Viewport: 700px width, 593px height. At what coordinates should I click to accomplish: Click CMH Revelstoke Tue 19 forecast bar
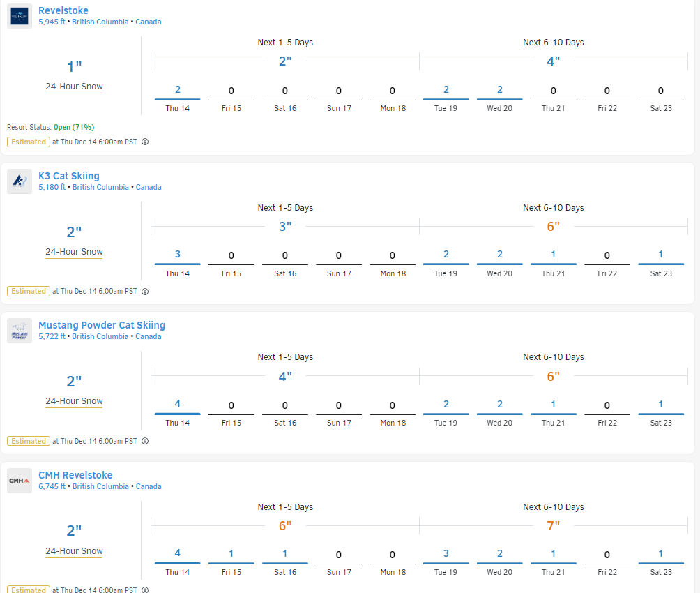point(446,563)
